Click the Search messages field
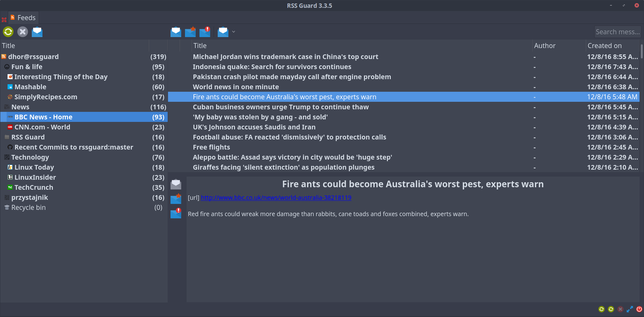This screenshot has width=644, height=317. [617, 32]
